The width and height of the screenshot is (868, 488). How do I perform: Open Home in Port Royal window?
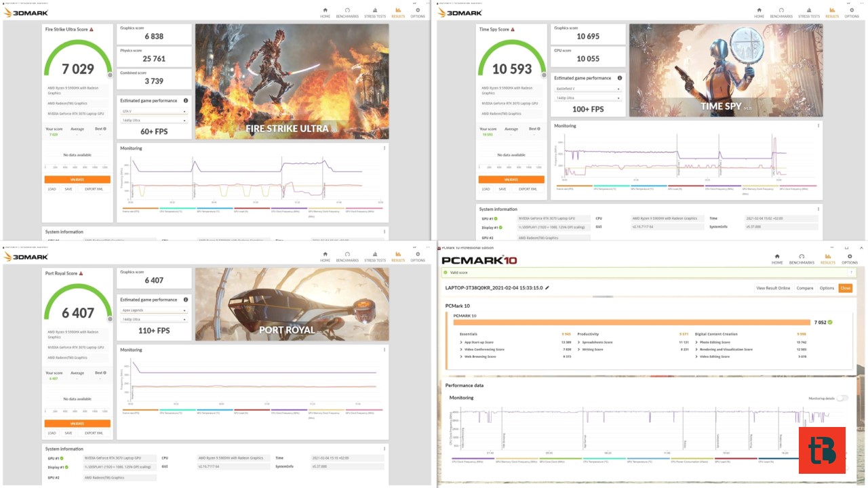325,256
